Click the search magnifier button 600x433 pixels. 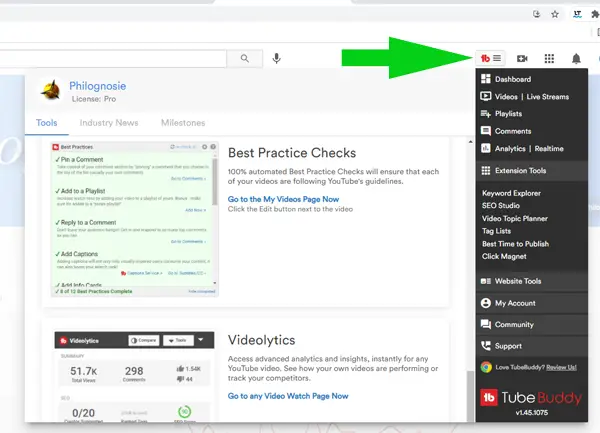(x=245, y=58)
